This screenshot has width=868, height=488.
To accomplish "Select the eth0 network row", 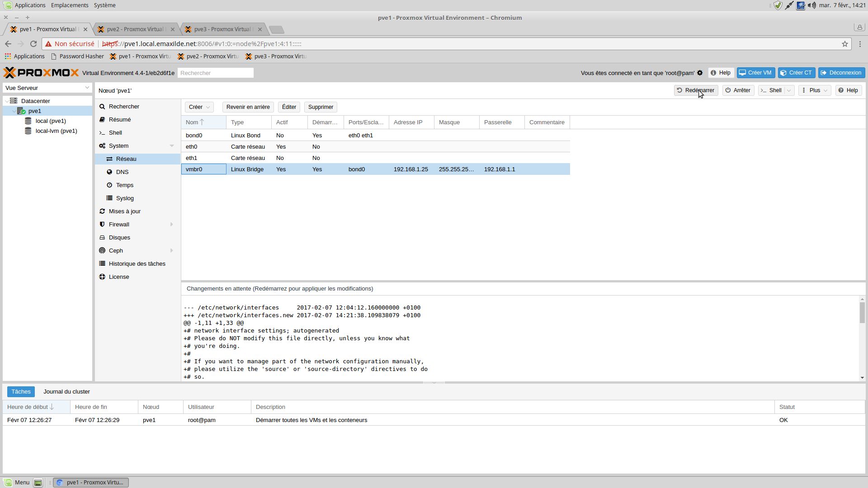I will [x=375, y=147].
